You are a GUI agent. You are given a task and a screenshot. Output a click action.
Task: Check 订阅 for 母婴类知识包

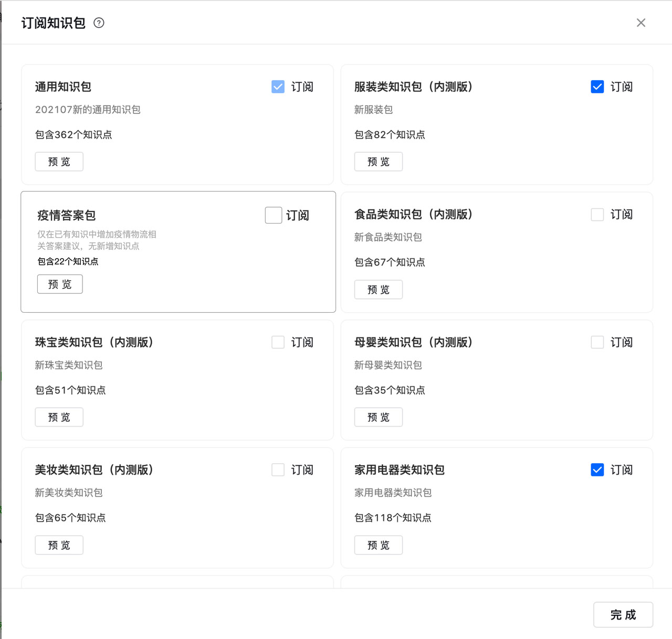(x=597, y=342)
